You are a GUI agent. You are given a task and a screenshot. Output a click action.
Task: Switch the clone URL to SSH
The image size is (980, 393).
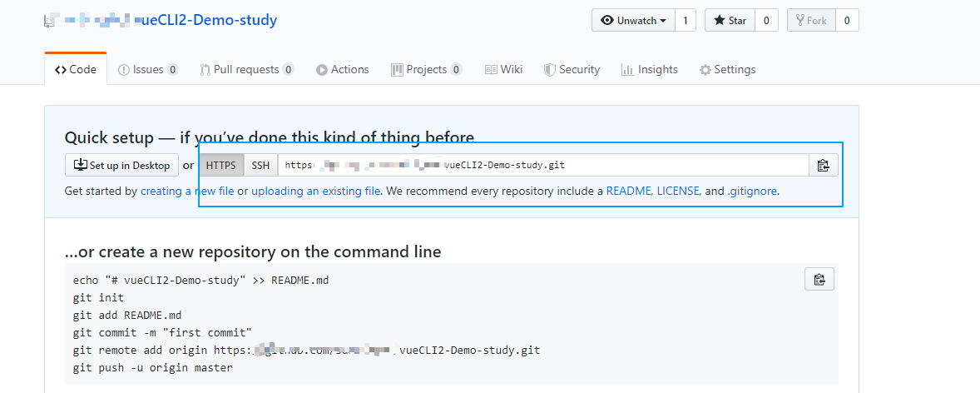(260, 165)
